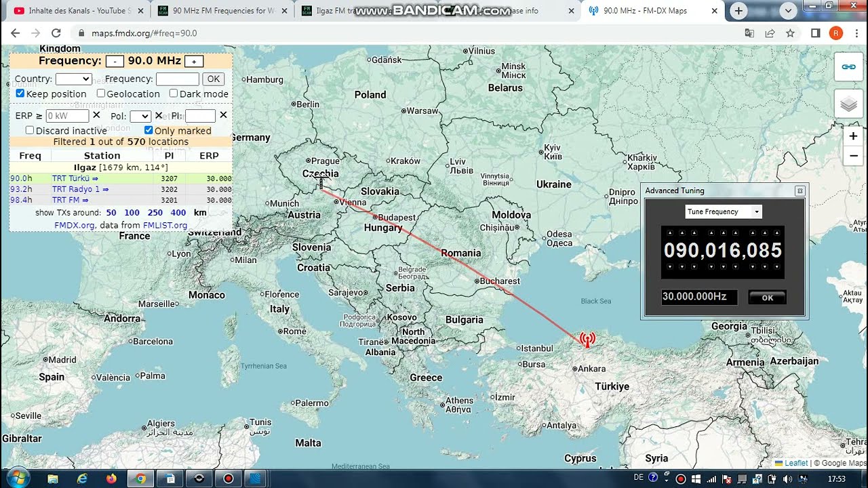Open File Explorer from the taskbar
Viewport: 868px width, 488px height.
coord(53,479)
